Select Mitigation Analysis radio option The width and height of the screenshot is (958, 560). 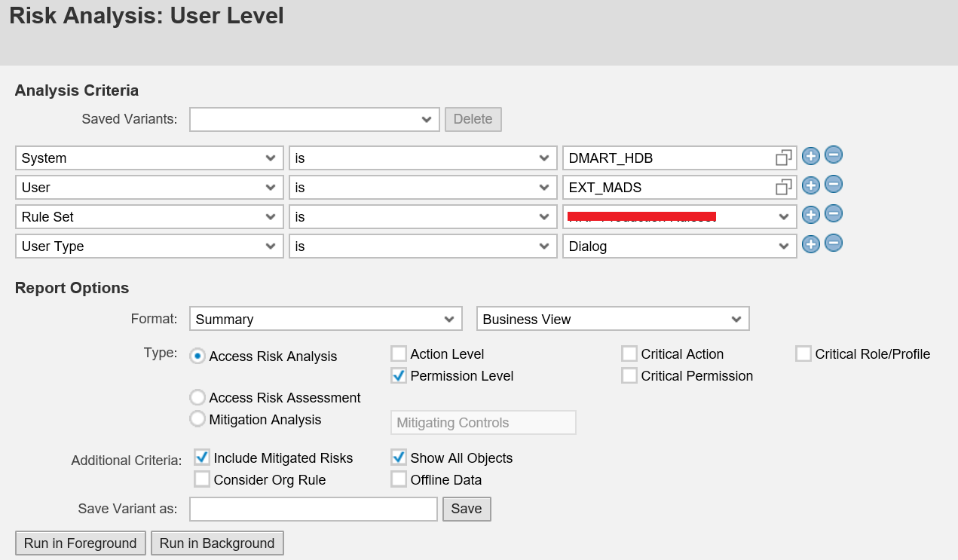coord(197,419)
